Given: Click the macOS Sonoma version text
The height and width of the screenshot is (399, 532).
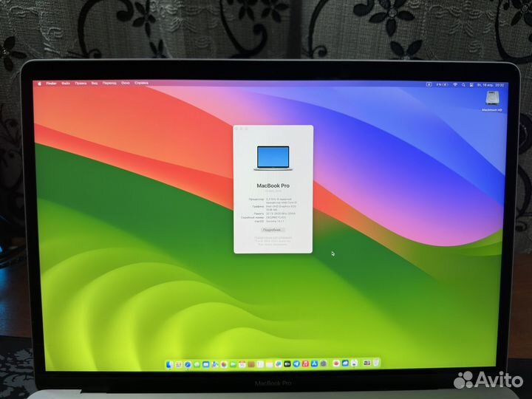Looking at the screenshot, I should coord(275,221).
